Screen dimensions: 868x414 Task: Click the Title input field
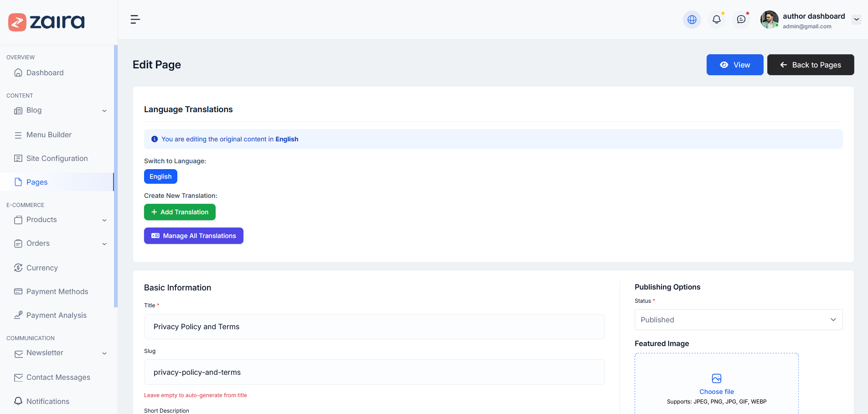[x=374, y=326]
